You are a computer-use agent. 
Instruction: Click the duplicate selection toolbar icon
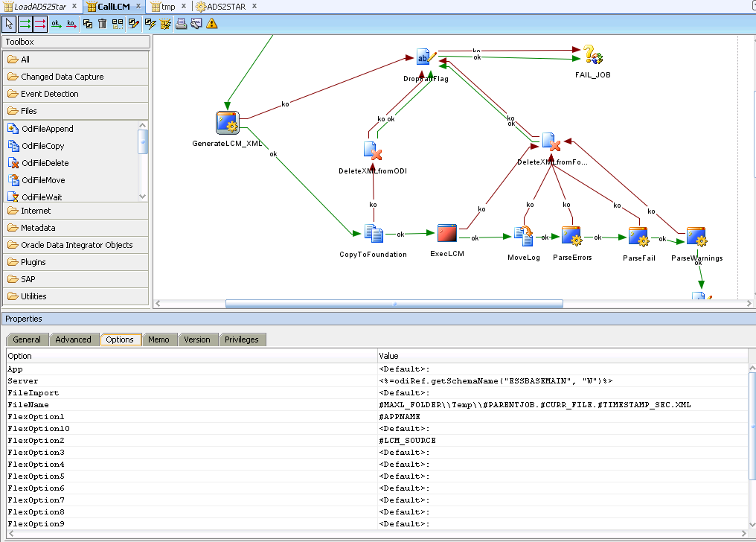(x=88, y=24)
